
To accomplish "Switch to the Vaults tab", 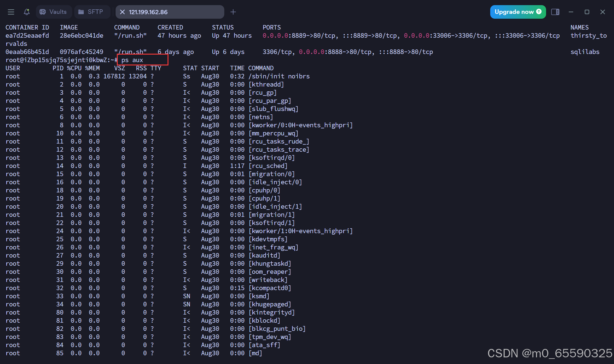I will coord(54,12).
